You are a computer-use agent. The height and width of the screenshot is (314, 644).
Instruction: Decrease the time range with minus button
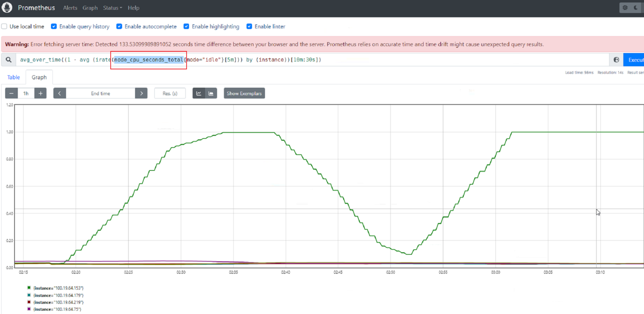[11, 94]
